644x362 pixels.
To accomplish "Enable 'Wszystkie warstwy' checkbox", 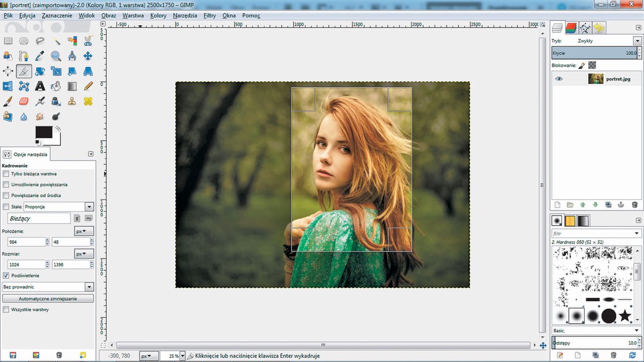I will point(6,310).
